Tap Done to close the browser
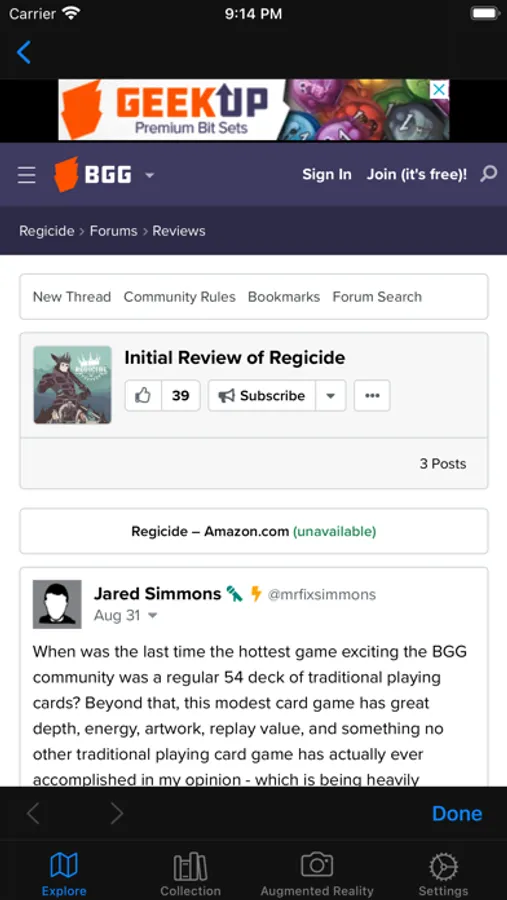The width and height of the screenshot is (507, 900). point(457,813)
